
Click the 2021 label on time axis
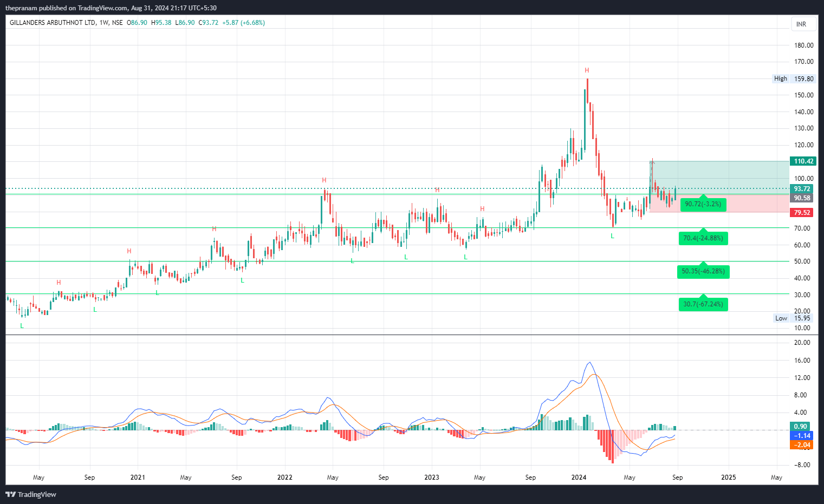[x=138, y=477]
